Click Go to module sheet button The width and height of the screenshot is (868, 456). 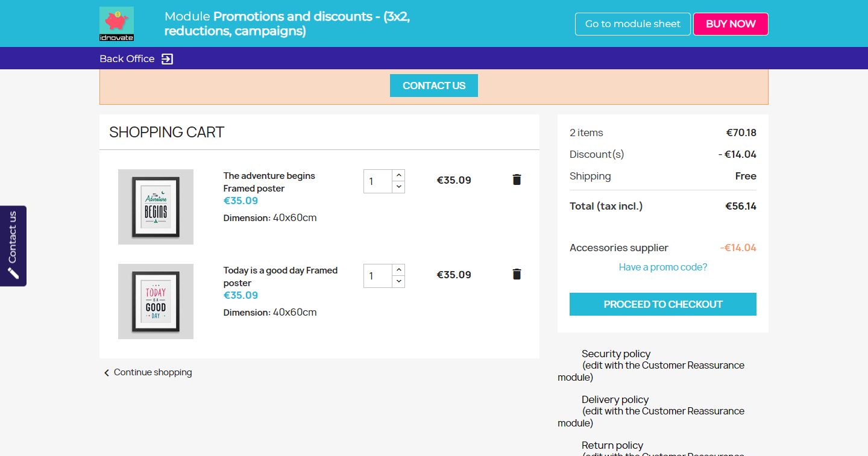pos(632,24)
